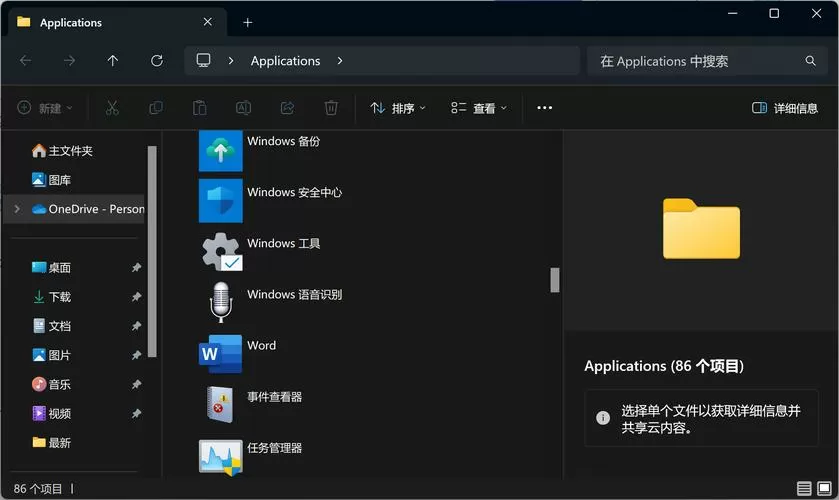839x500 pixels.
Task: Click the file list vertical scrollbar thumb
Action: click(x=555, y=280)
